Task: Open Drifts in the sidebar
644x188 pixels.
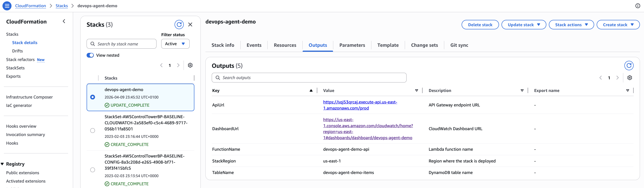Action: (x=18, y=51)
